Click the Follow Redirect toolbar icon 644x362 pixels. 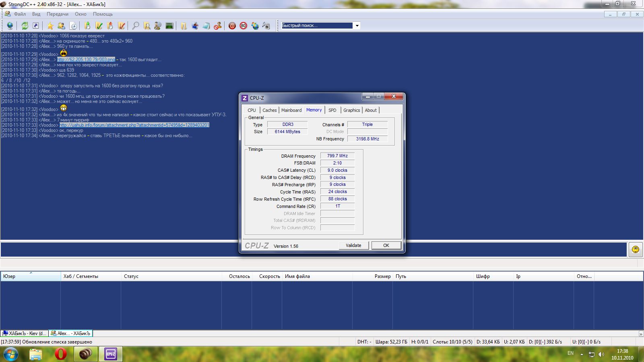(x=36, y=26)
